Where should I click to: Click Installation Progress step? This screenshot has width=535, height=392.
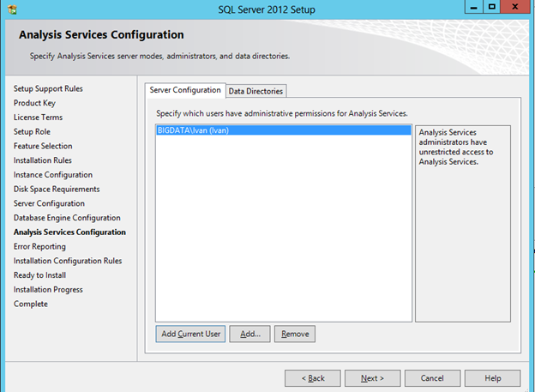[48, 290]
